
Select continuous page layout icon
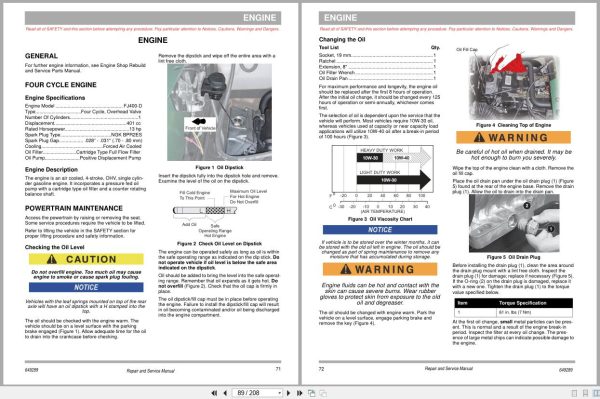point(585,393)
